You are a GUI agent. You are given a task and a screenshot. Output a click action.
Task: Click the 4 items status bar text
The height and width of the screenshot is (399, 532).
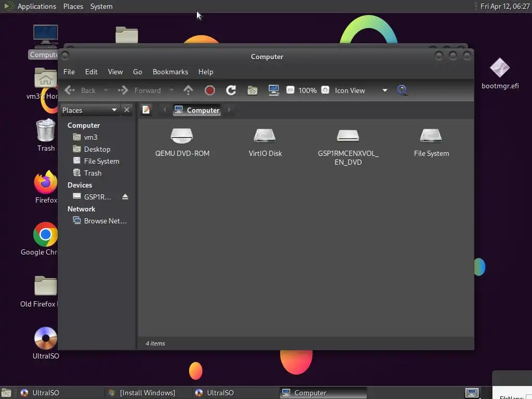(155, 343)
